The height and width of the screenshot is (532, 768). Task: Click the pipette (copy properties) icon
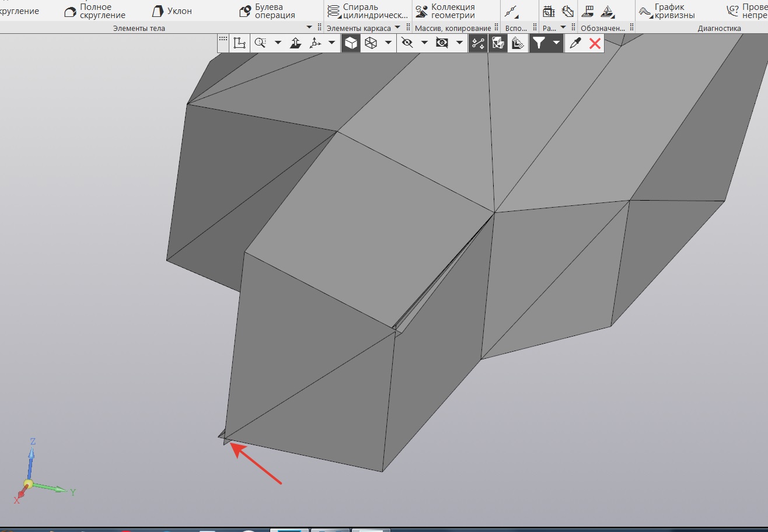click(x=575, y=43)
